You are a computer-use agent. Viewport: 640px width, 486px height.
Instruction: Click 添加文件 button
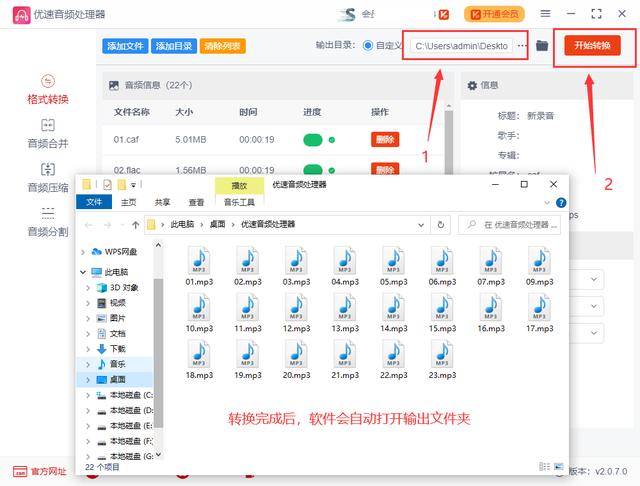125,46
